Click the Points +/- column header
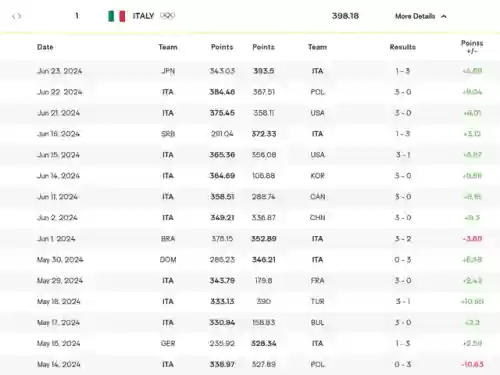Viewport: 500px width, 375px height. pyautogui.click(x=472, y=47)
